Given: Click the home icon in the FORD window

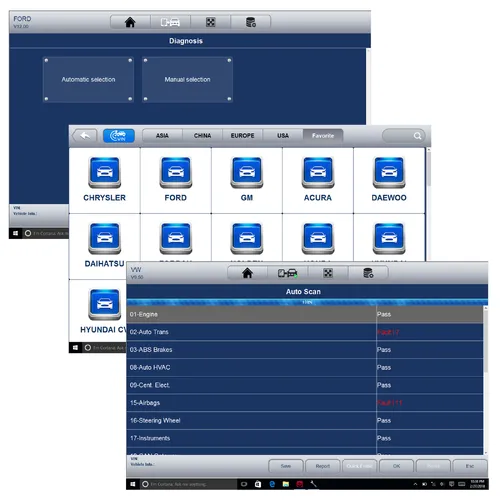Looking at the screenshot, I should point(130,22).
